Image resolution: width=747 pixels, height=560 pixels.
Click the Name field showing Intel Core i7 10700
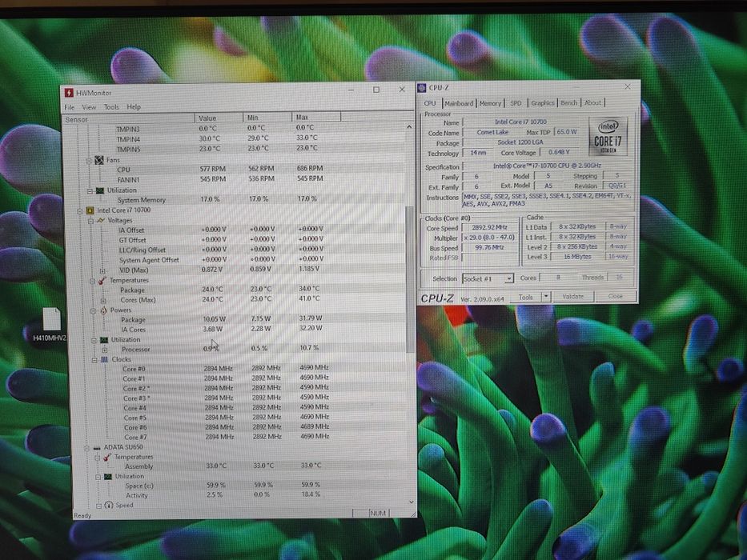pyautogui.click(x=520, y=122)
